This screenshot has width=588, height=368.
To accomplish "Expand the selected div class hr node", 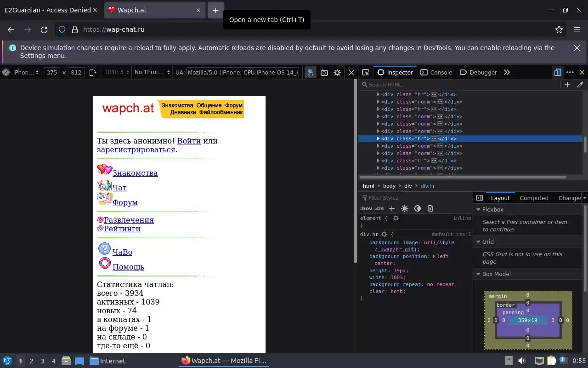I will click(378, 138).
